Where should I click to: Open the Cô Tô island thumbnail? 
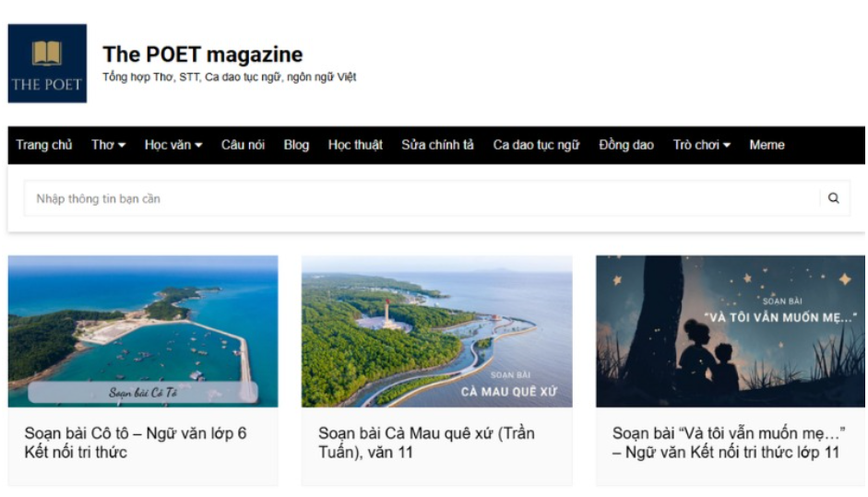[143, 331]
